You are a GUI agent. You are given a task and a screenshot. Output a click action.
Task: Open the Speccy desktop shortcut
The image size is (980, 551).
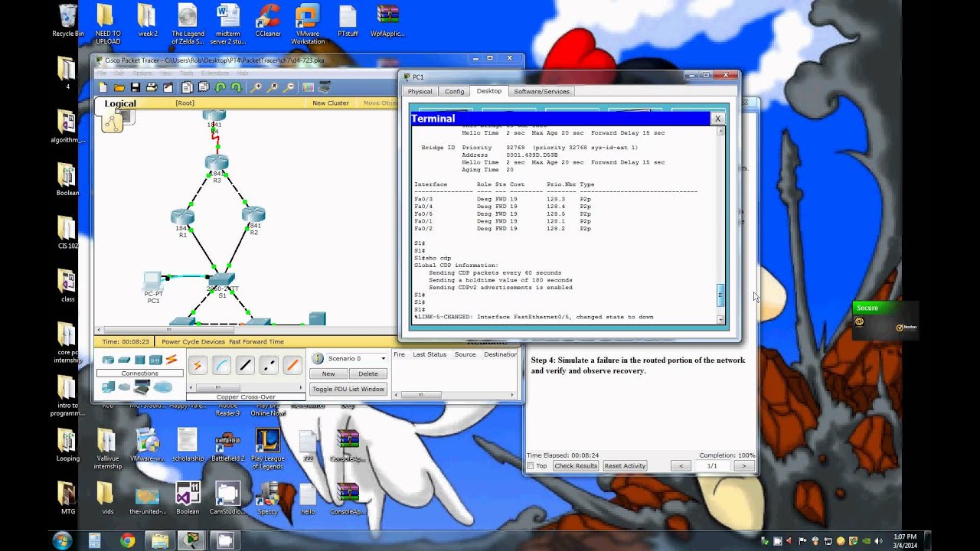[268, 499]
